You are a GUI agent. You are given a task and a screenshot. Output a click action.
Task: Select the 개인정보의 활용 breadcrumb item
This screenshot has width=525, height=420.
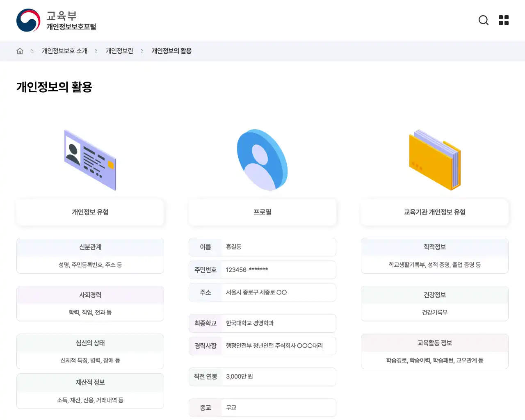click(172, 50)
